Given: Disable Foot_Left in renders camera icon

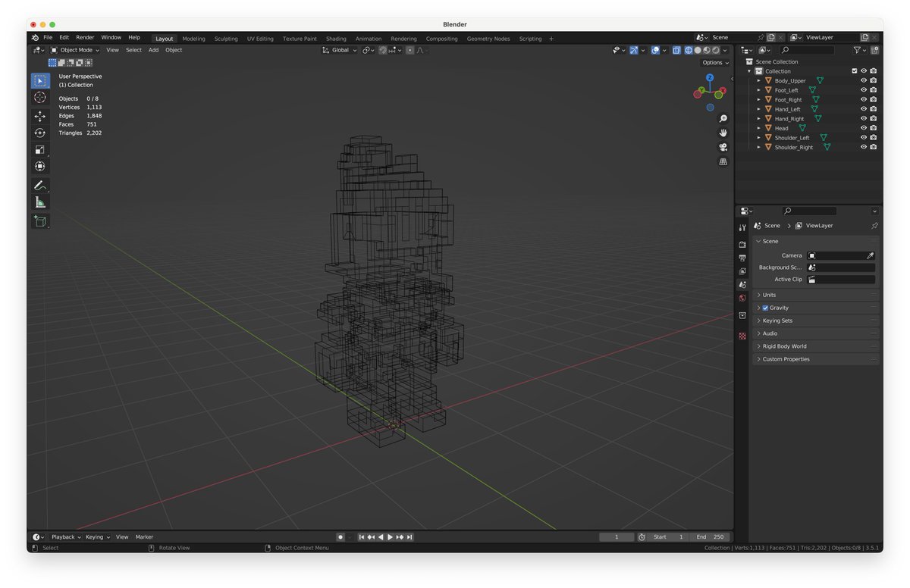Looking at the screenshot, I should tap(873, 90).
